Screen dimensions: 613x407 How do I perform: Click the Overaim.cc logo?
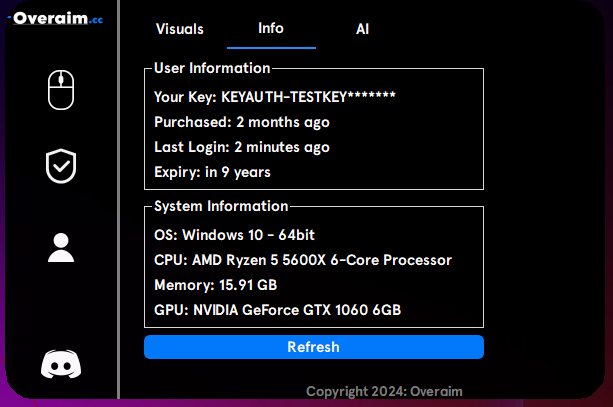point(56,18)
